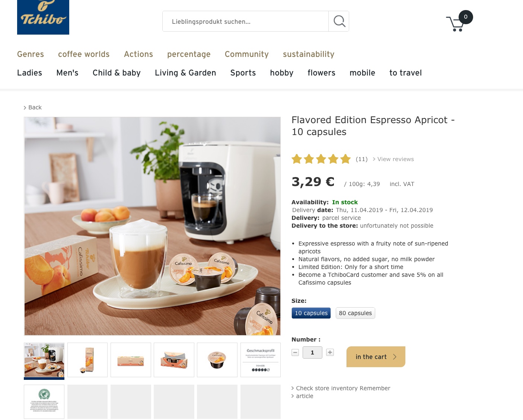Select the Geschmacksprofil thumbnail
523x420 pixels.
[x=261, y=360]
